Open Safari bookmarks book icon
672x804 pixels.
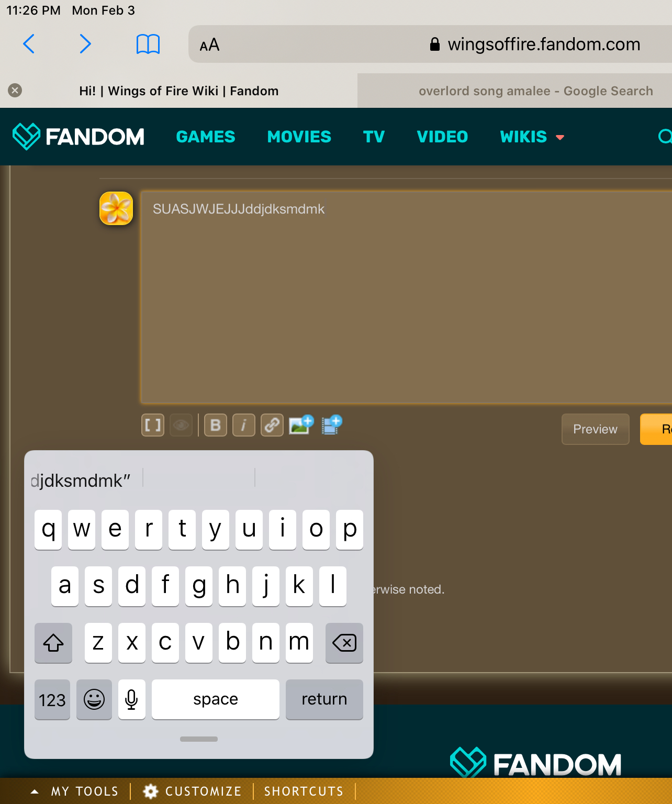click(148, 44)
